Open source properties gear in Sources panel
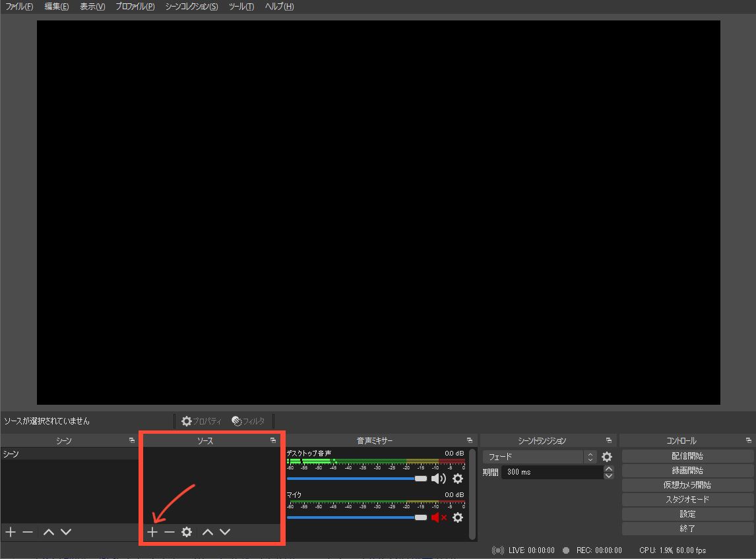756x559 pixels. 187,532
